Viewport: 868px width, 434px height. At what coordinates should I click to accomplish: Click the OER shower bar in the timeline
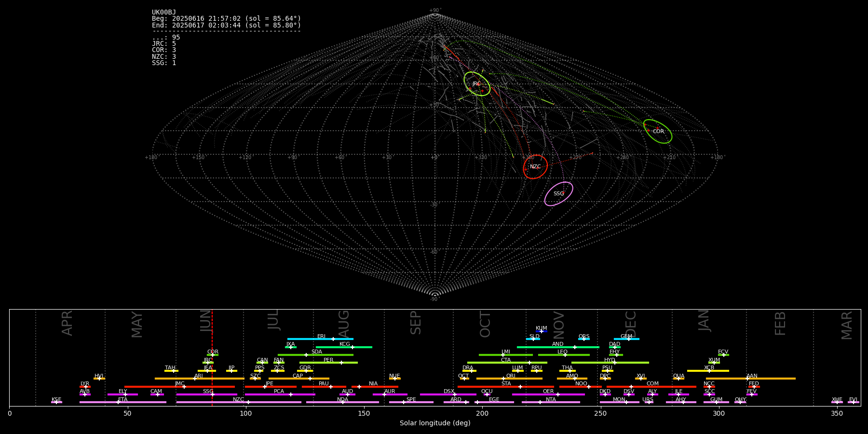coord(548,394)
